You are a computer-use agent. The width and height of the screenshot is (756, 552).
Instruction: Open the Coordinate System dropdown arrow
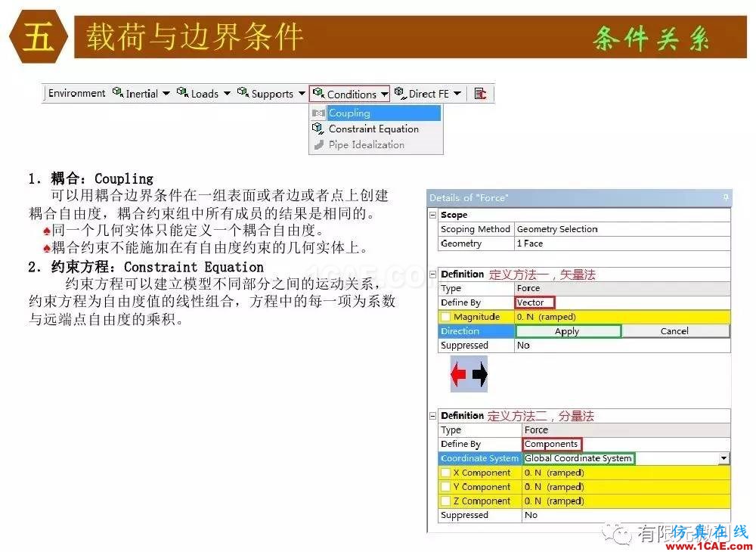[x=723, y=458]
